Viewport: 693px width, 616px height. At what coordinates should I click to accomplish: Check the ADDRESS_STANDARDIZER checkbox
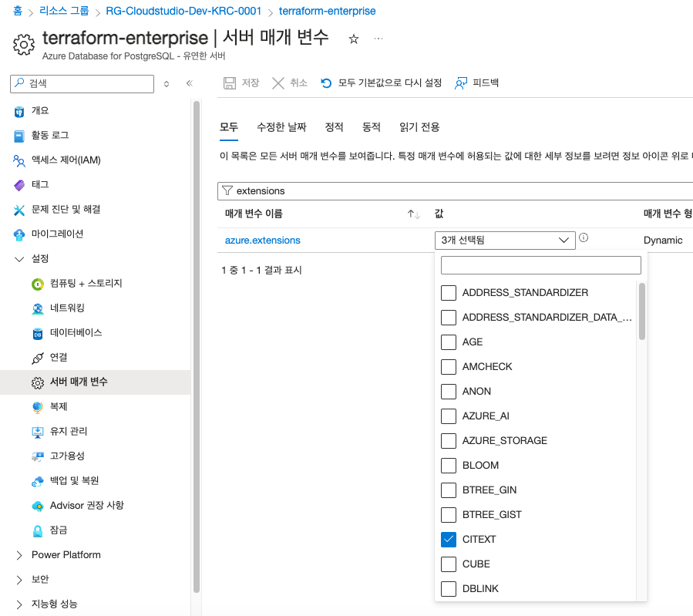(448, 292)
